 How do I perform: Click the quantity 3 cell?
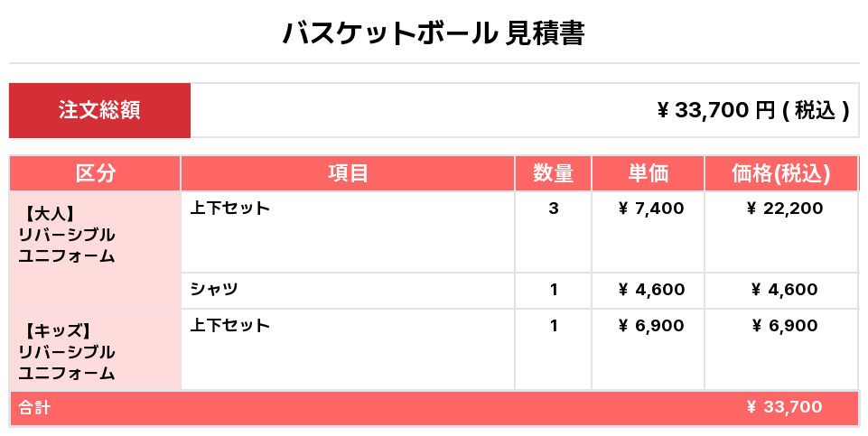point(553,209)
